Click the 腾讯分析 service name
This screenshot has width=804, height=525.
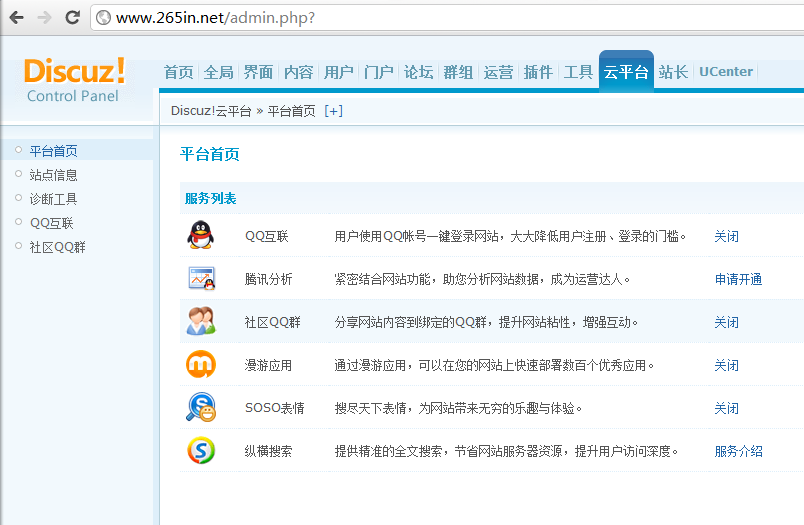[268, 279]
